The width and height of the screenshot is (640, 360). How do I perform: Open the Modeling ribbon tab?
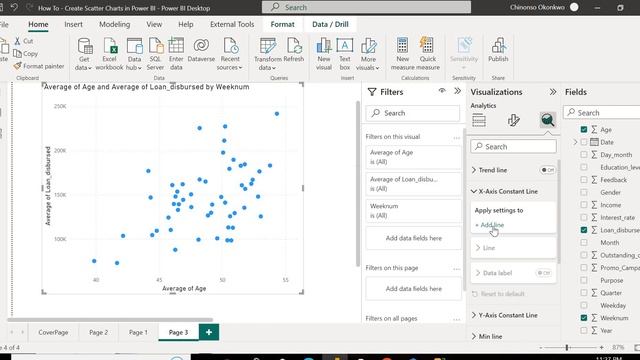tap(115, 24)
